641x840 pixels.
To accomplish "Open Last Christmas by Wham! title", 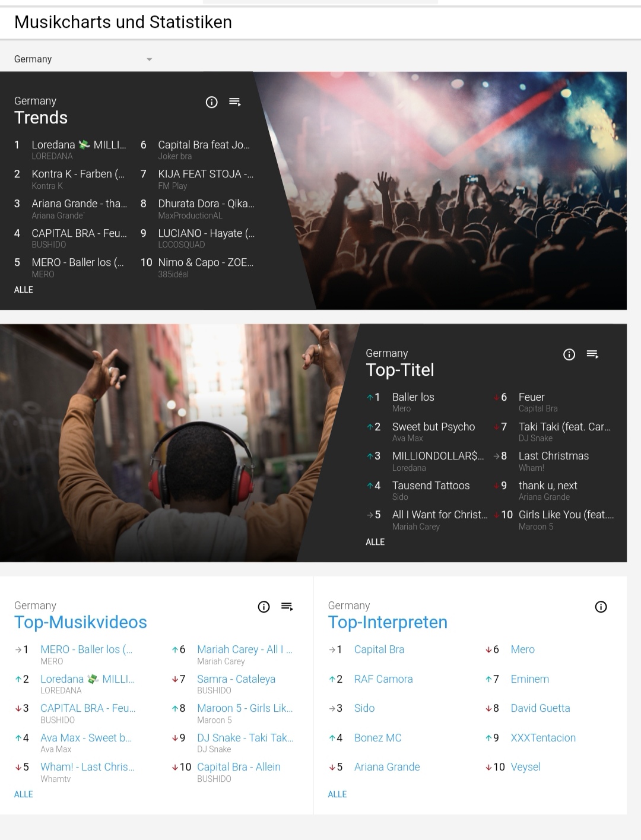I will [554, 456].
